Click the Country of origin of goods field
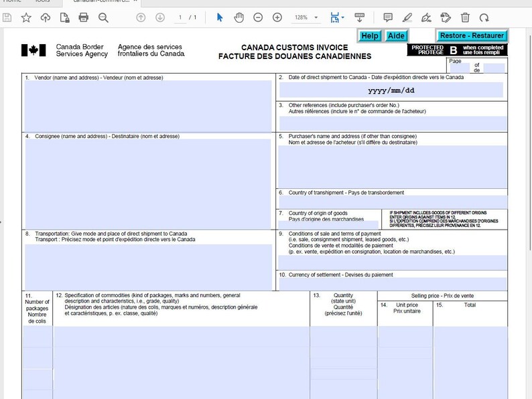The image size is (532, 399). [x=328, y=225]
